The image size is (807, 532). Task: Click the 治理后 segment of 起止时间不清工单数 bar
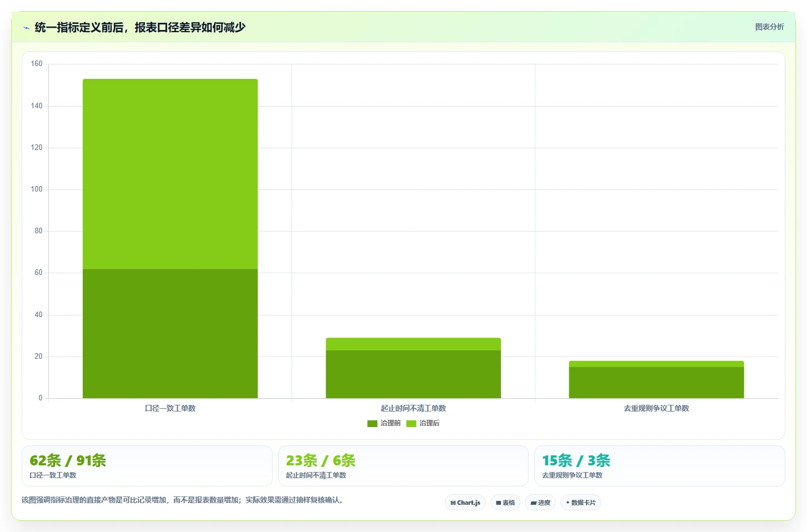413,344
